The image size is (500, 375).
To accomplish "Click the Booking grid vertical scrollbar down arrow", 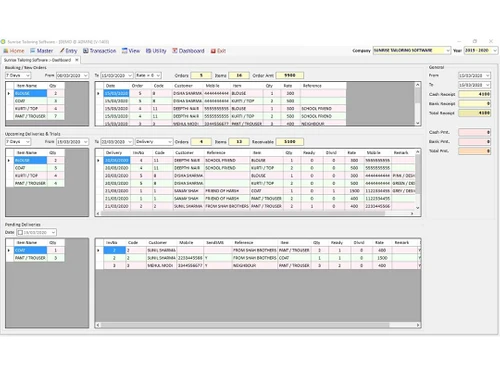I will coord(418,123).
